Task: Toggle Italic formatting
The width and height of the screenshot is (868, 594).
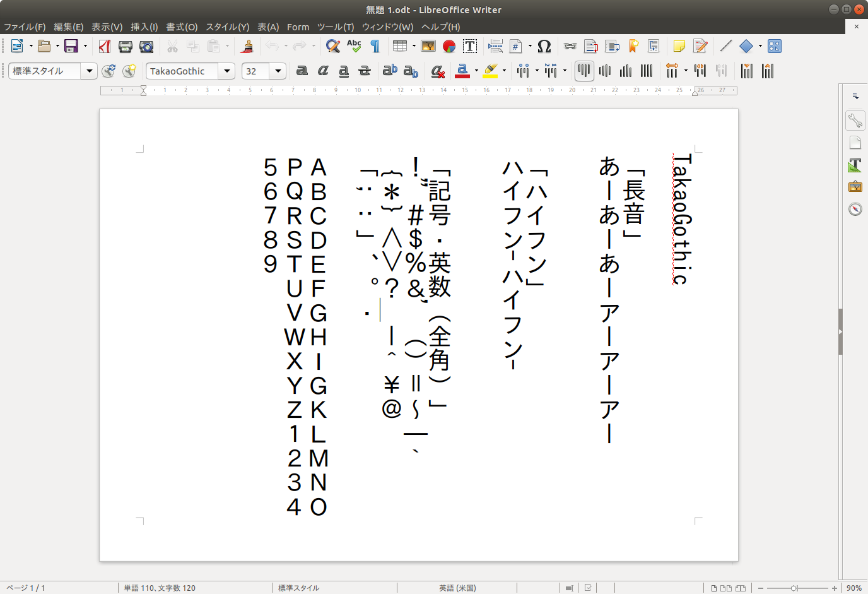Action: [323, 71]
